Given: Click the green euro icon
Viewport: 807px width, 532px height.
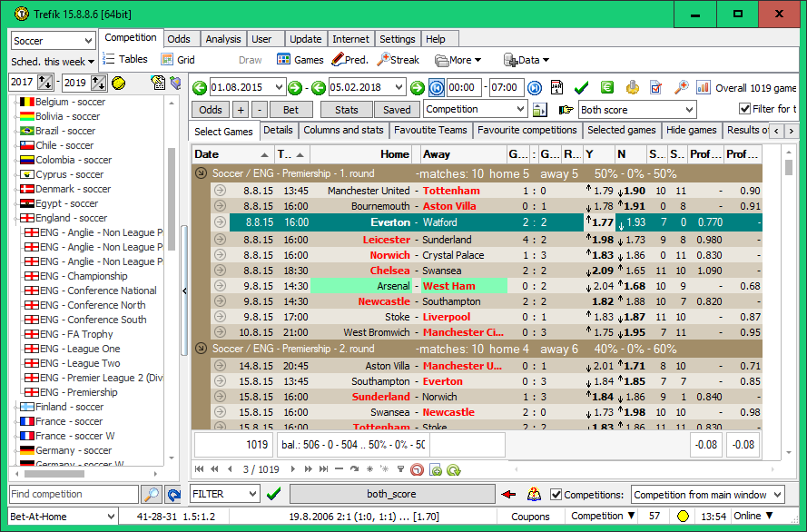Looking at the screenshot, I should (607, 87).
